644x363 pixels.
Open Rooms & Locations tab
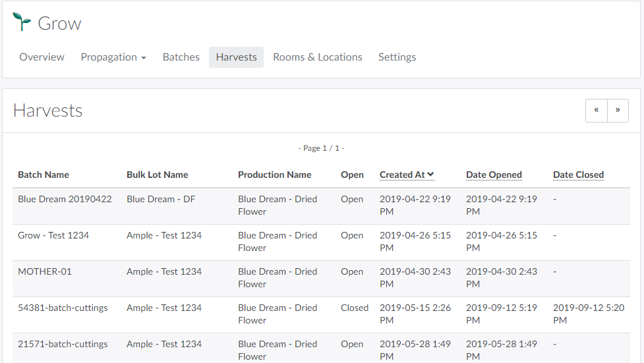(x=317, y=57)
